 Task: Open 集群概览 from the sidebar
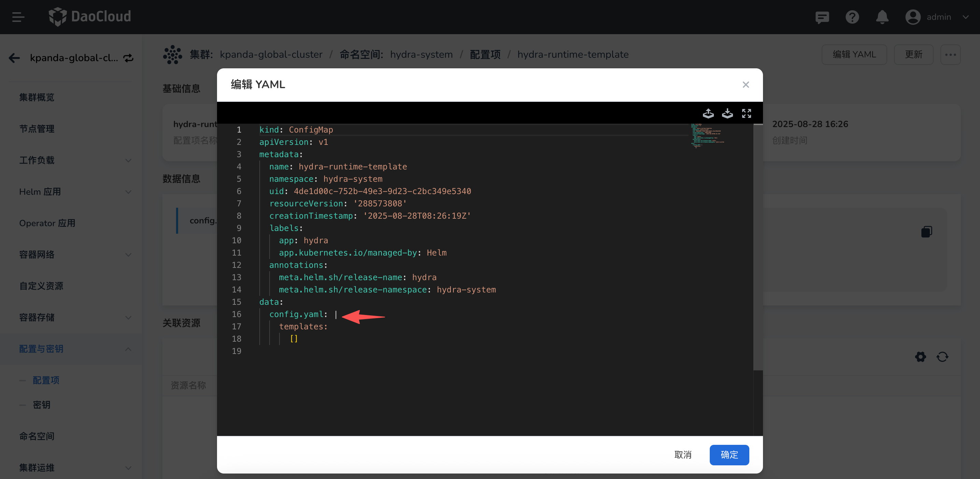tap(37, 97)
